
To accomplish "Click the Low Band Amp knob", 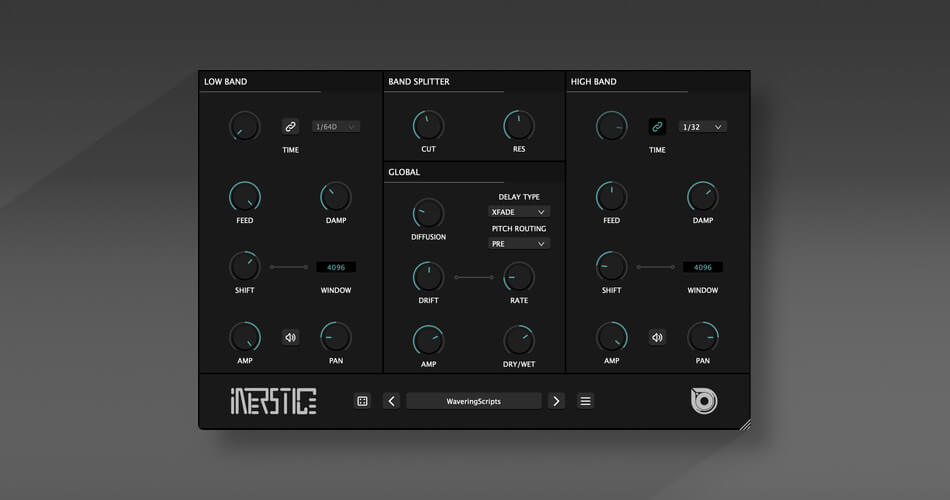I will click(x=245, y=337).
